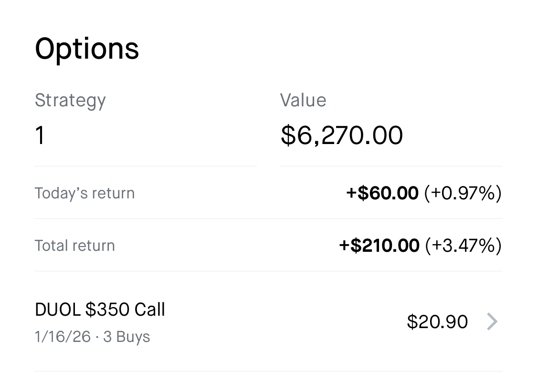
Task: Select the Strategy label
Action: tap(70, 101)
